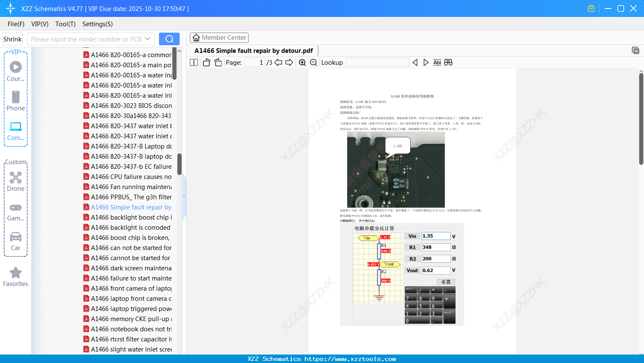The image size is (644, 363).
Task: Open the Drone category
Action: pos(16,181)
